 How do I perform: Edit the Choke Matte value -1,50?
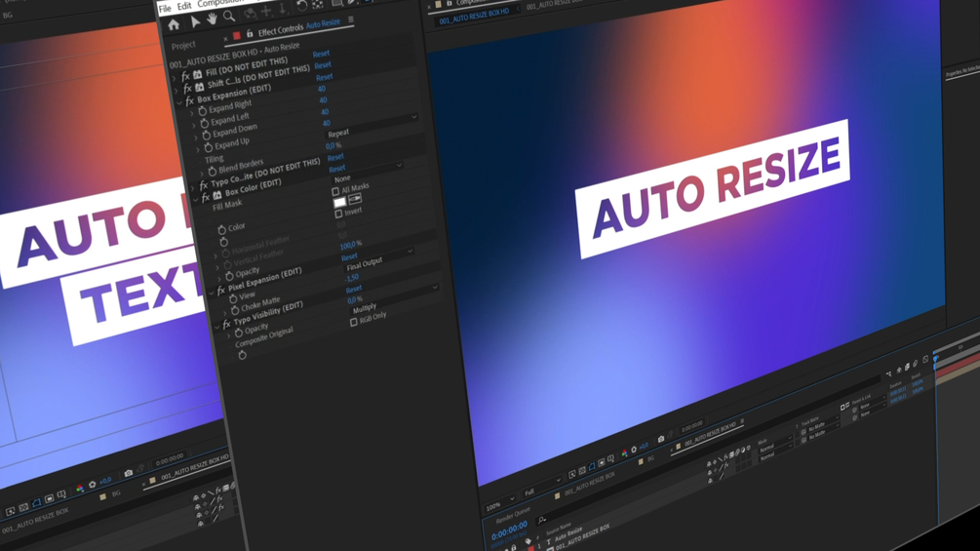pyautogui.click(x=352, y=277)
